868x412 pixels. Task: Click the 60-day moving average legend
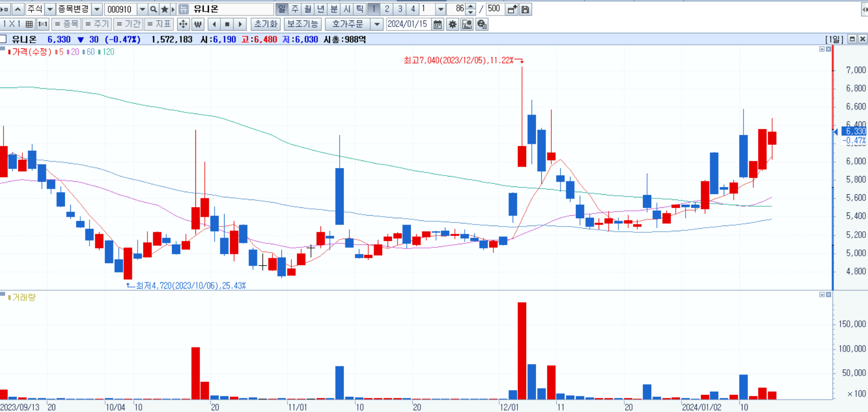click(x=89, y=52)
